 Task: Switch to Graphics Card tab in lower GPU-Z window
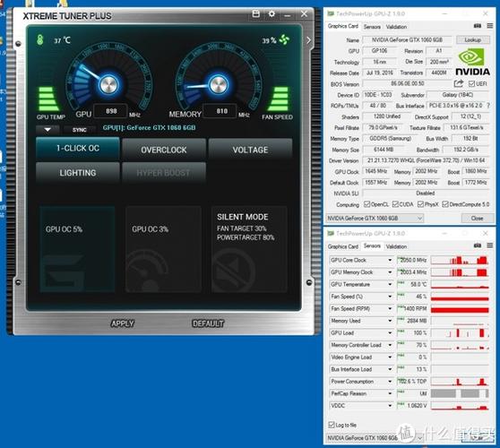(343, 246)
